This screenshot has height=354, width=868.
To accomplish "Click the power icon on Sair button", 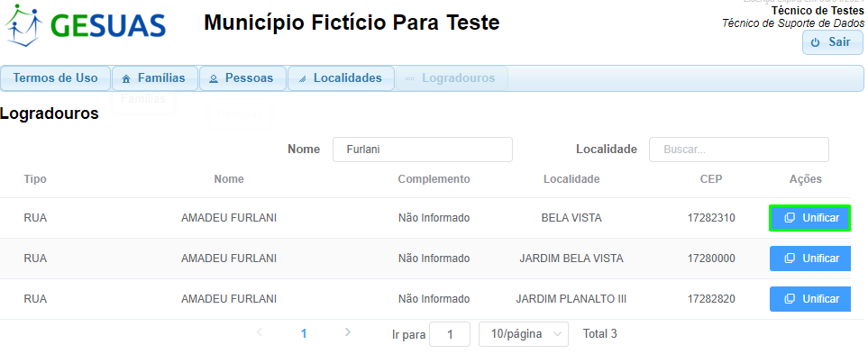I will coord(815,43).
